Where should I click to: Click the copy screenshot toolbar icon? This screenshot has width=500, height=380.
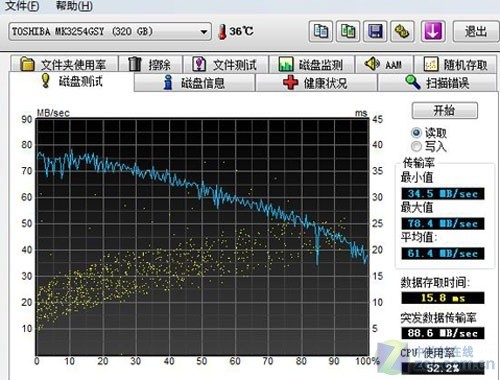pos(348,31)
